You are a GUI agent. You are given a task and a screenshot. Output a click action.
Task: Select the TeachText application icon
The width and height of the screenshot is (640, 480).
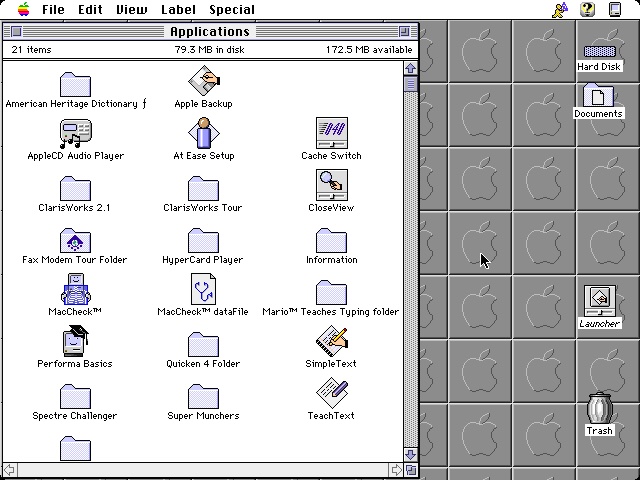tap(331, 393)
